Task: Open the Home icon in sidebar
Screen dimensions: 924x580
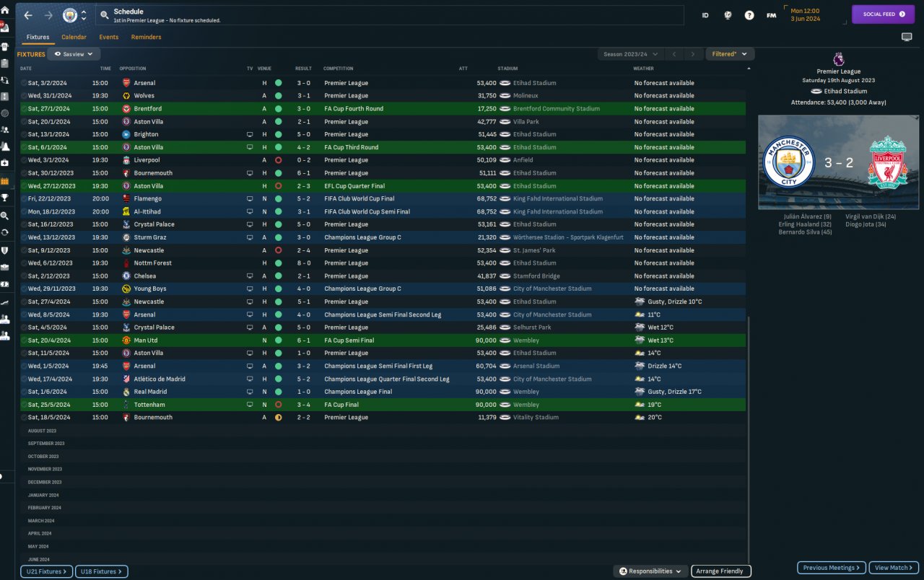Action: tap(5, 10)
